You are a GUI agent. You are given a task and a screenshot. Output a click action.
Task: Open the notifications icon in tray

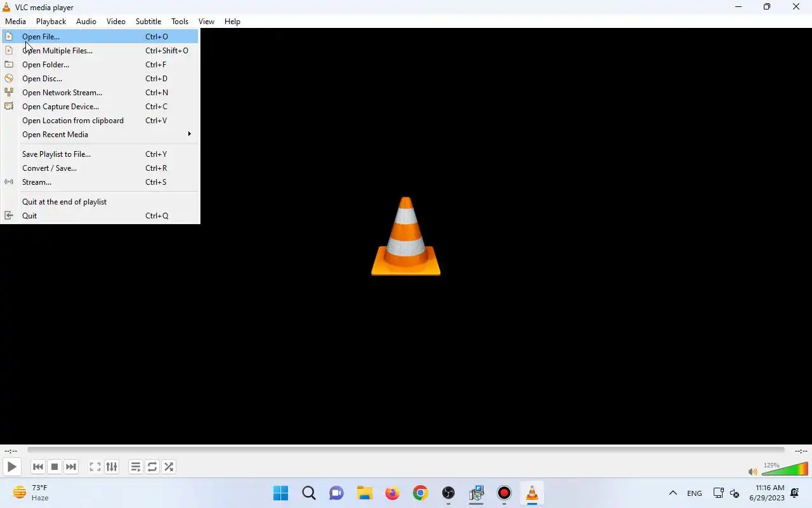pos(795,493)
